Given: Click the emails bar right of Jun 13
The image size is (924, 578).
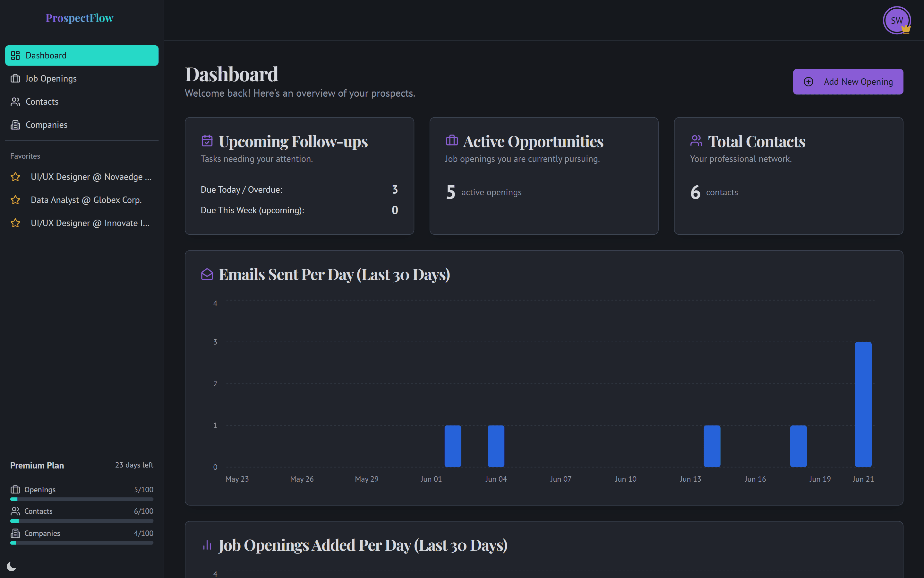Looking at the screenshot, I should [x=712, y=446].
